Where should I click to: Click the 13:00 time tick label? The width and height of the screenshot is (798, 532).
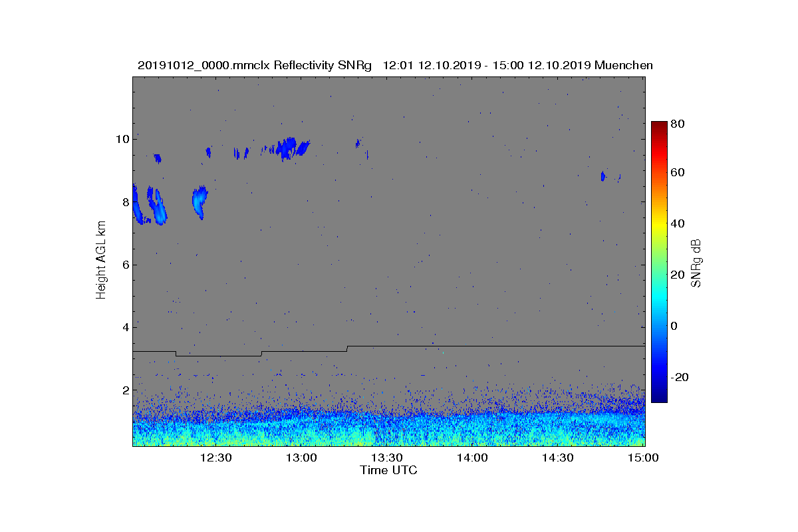301,458
